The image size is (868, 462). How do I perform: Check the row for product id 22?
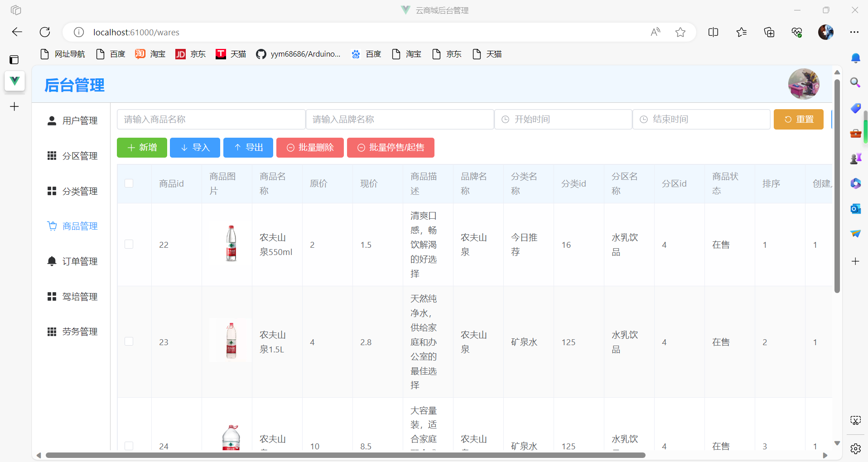(x=129, y=245)
